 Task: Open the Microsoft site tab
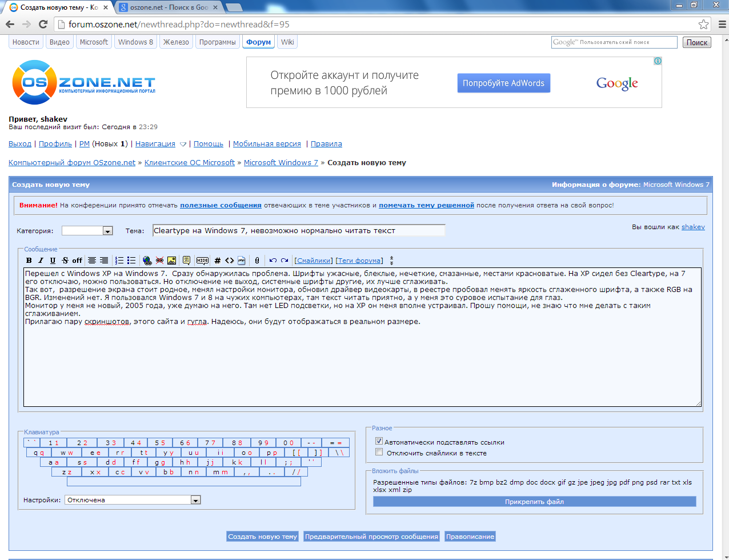pyautogui.click(x=94, y=42)
